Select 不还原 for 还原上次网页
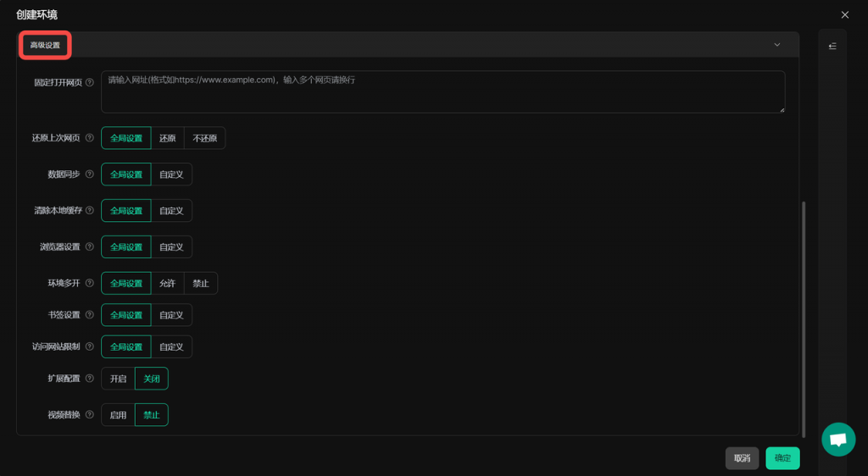 click(x=204, y=138)
